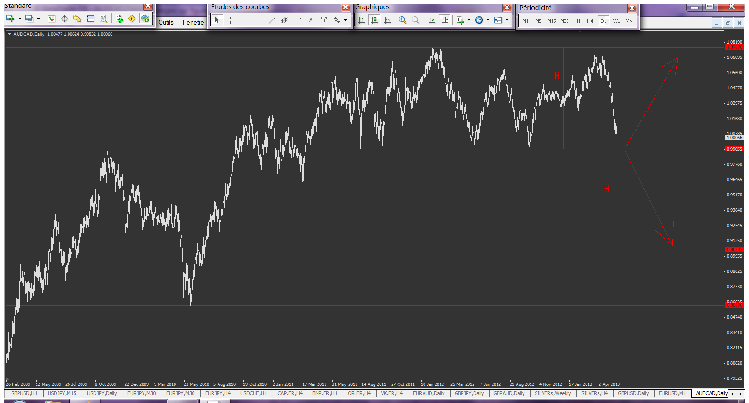The width and height of the screenshot is (749, 403).
Task: Click the Profiles icon in Standard toolbar
Action: [29, 19]
